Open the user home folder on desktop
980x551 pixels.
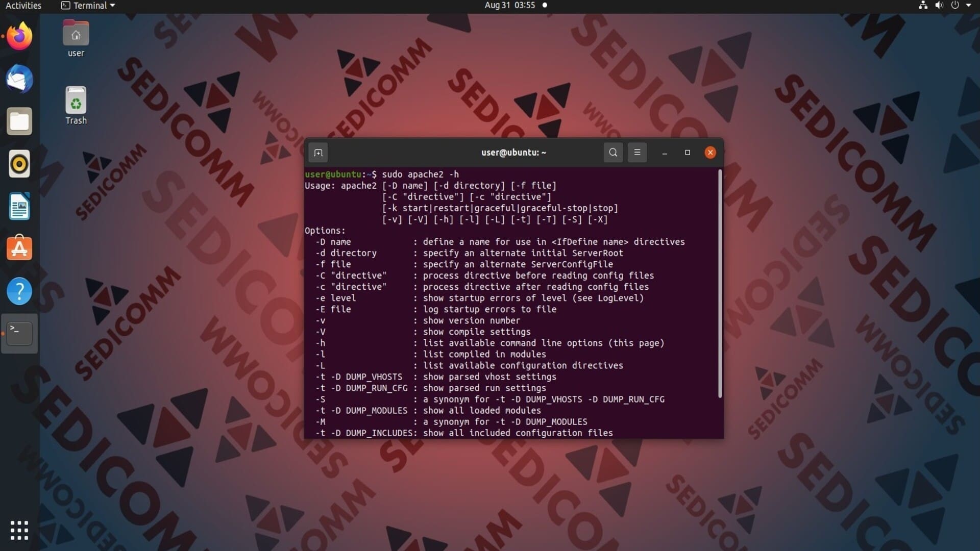coord(76,39)
